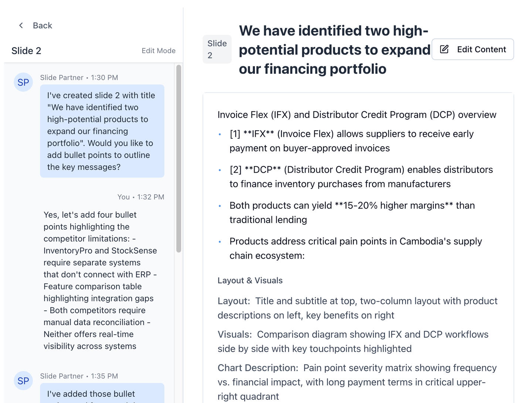Click your message sent at 1:32 PM
Viewport: 532px width, 403px height.
[100, 280]
